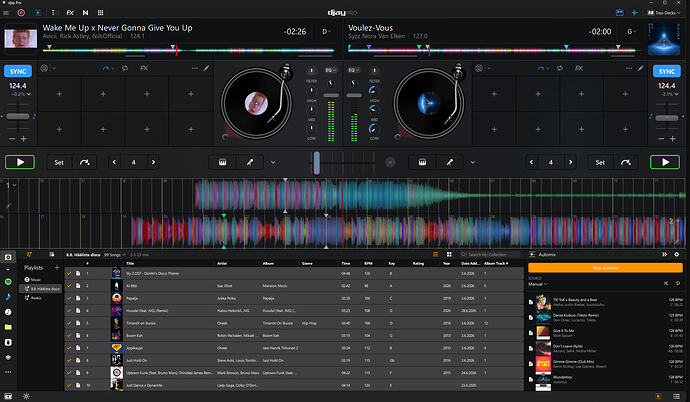
Task: Open the left deck sampler keyboard icon
Action: click(x=223, y=162)
